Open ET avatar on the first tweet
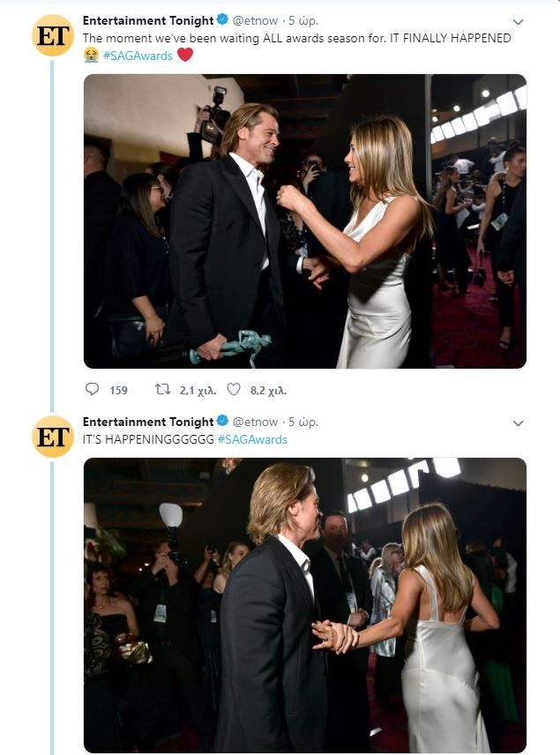 pos(53,36)
